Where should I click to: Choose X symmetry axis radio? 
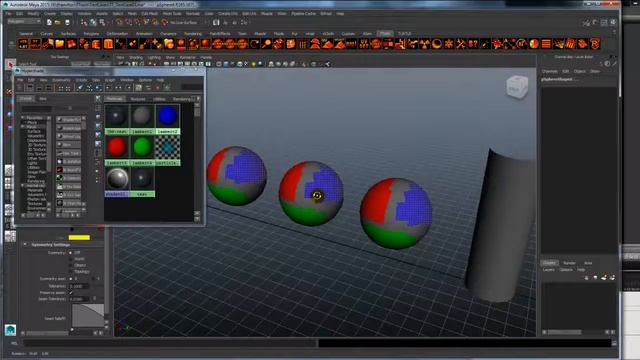coord(71,279)
